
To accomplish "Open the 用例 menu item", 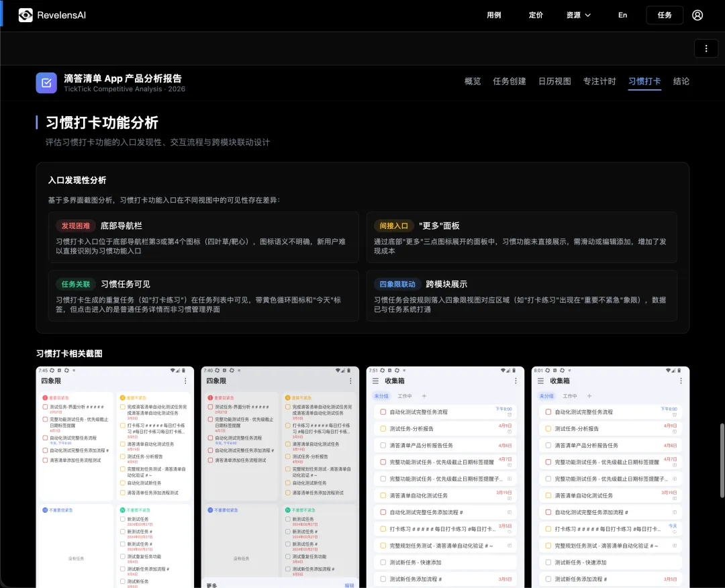I will [x=494, y=15].
